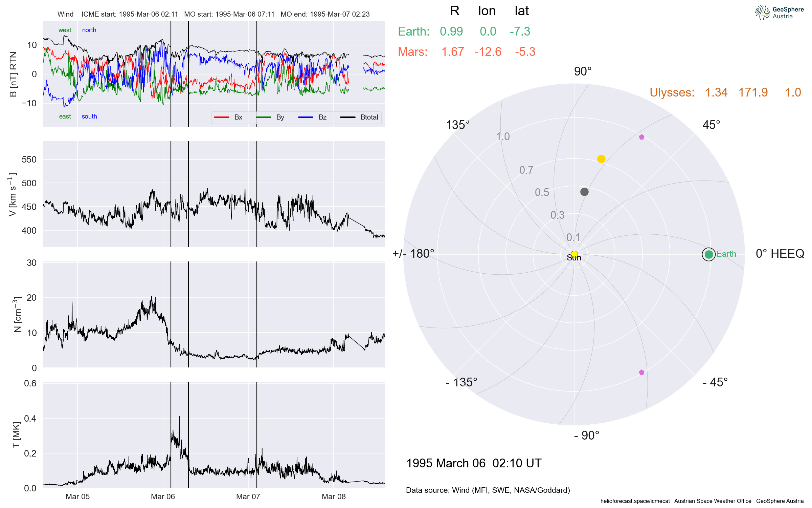
Task: Click the blue Bz legend line
Action: (x=306, y=117)
